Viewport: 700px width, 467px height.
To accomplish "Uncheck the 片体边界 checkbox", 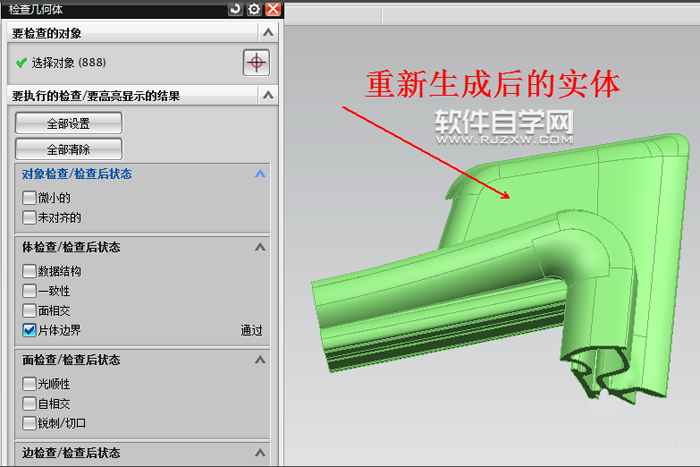I will 29,330.
